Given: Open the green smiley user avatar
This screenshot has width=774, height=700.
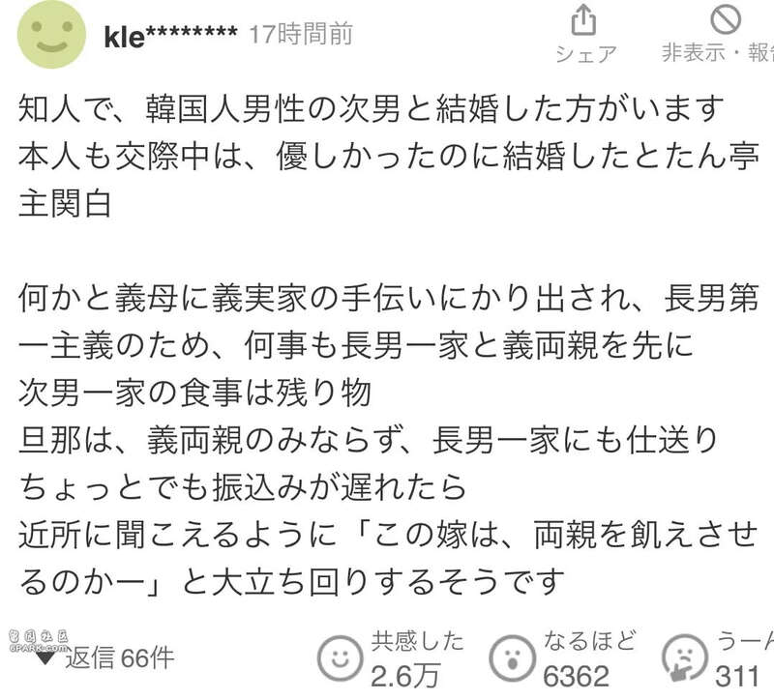Looking at the screenshot, I should pyautogui.click(x=52, y=35).
